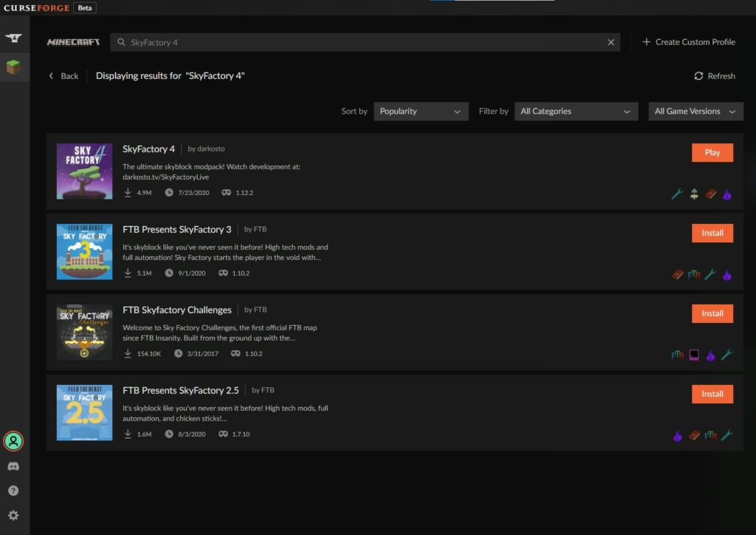756x535 pixels.
Task: Open the FTB Presents SkyFactory 2.5 title
Action: click(x=181, y=391)
